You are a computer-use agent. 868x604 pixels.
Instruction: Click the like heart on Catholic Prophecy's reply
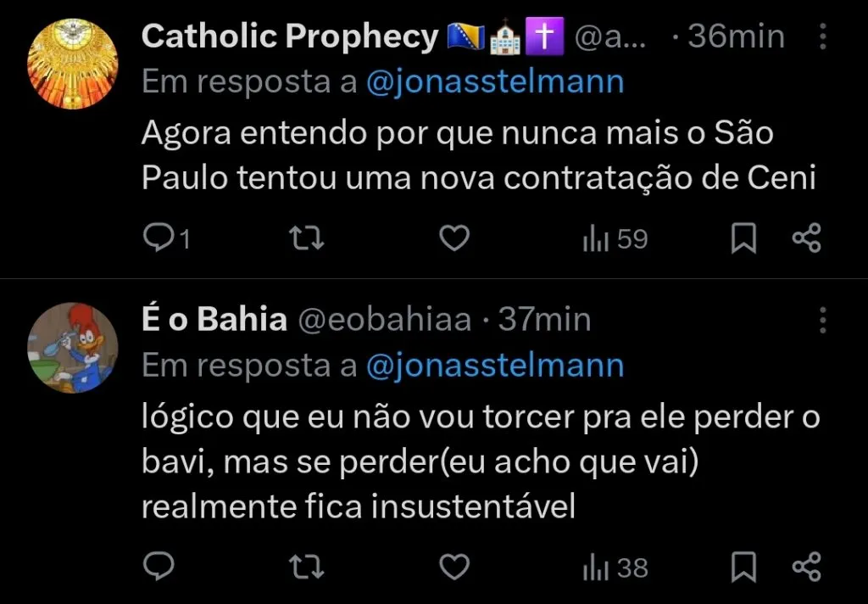click(454, 238)
